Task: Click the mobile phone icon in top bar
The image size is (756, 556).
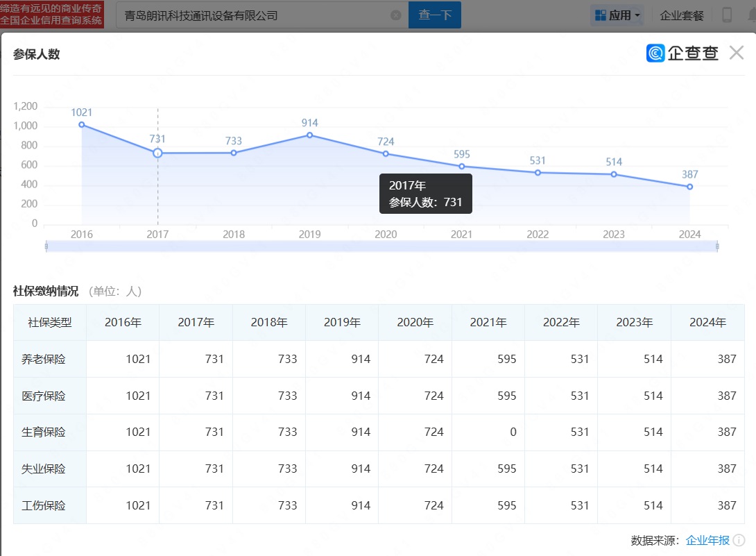Action: point(727,15)
